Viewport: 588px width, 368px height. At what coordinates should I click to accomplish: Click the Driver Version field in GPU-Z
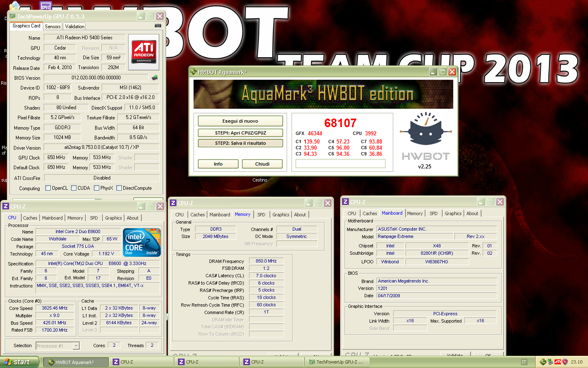tap(101, 147)
